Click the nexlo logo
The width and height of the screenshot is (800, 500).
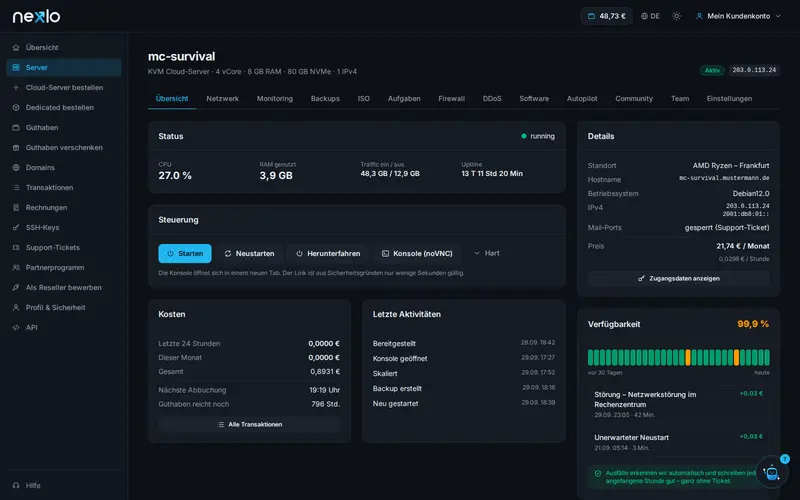[36, 16]
